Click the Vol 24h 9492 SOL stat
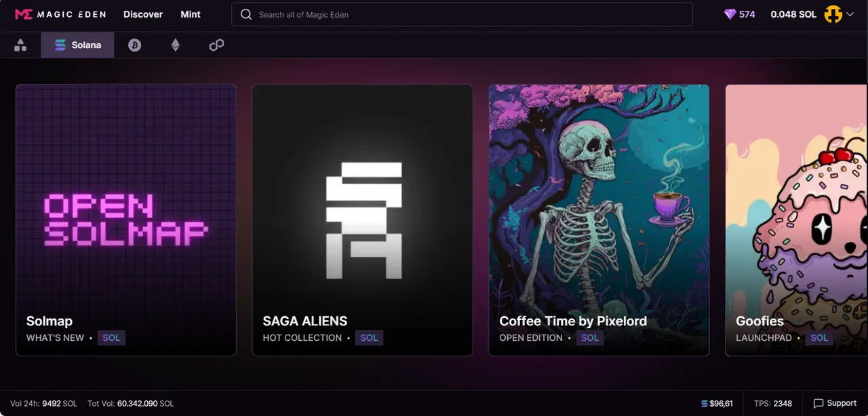This screenshot has width=868, height=416. [x=44, y=403]
